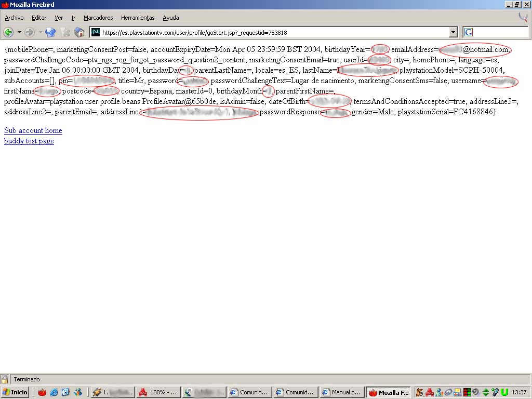
Task: Switch to the blurred chat taskbar window
Action: (204, 393)
